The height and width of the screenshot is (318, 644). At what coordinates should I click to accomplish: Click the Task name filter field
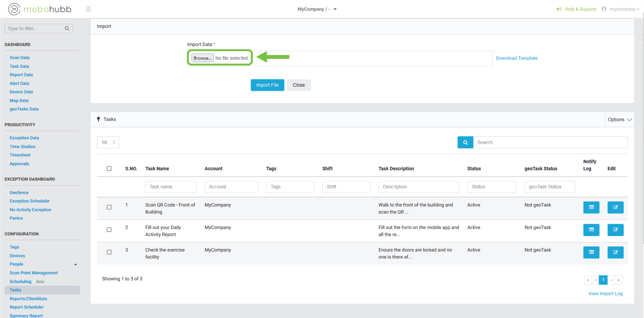tap(171, 187)
